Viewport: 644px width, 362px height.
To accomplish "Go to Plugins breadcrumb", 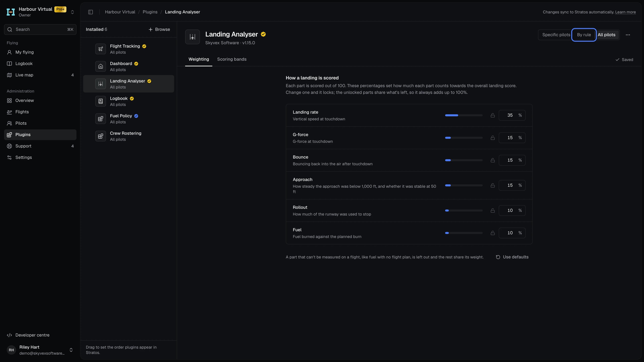I will pos(150,12).
